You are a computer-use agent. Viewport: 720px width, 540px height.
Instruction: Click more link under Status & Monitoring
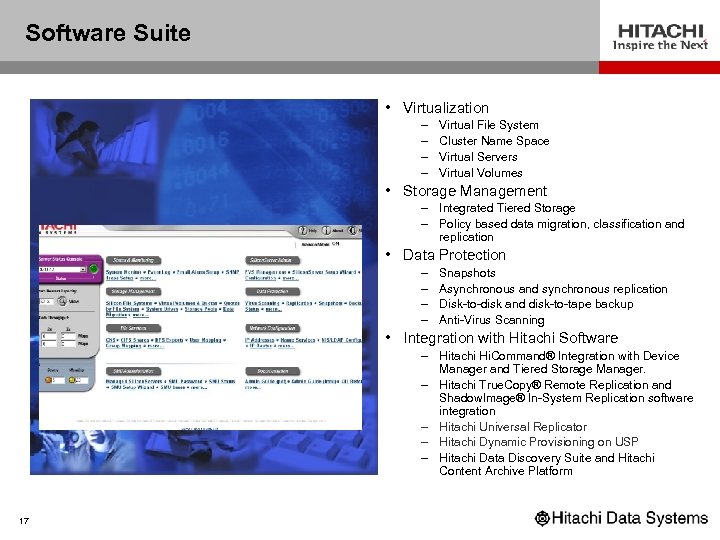pyautogui.click(x=147, y=278)
